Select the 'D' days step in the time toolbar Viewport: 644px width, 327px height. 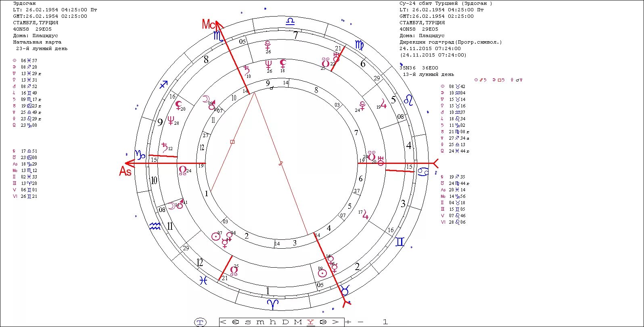click(x=285, y=322)
